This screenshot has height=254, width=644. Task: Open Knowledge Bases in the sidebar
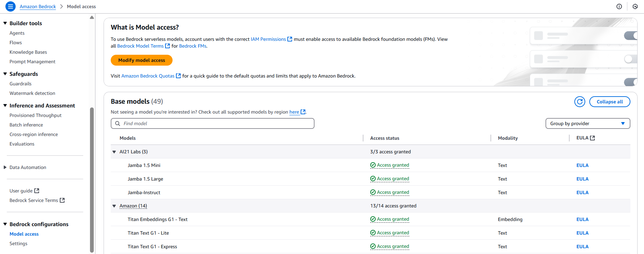tap(28, 52)
